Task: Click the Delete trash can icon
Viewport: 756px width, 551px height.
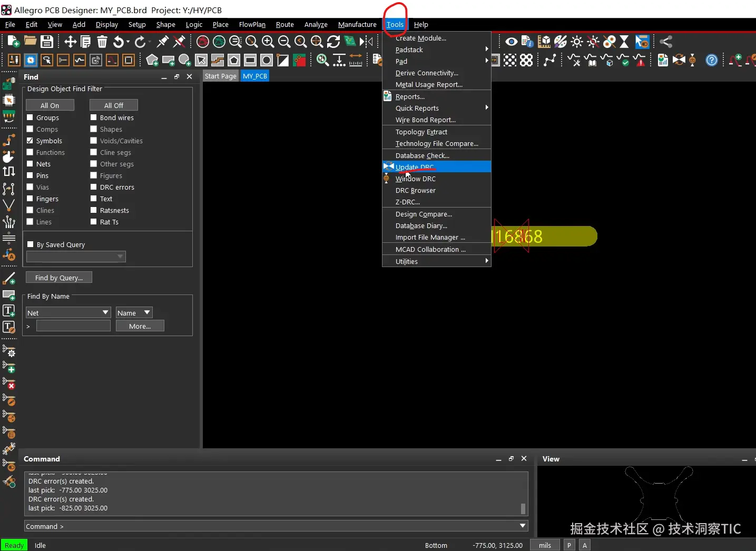Action: click(x=102, y=42)
